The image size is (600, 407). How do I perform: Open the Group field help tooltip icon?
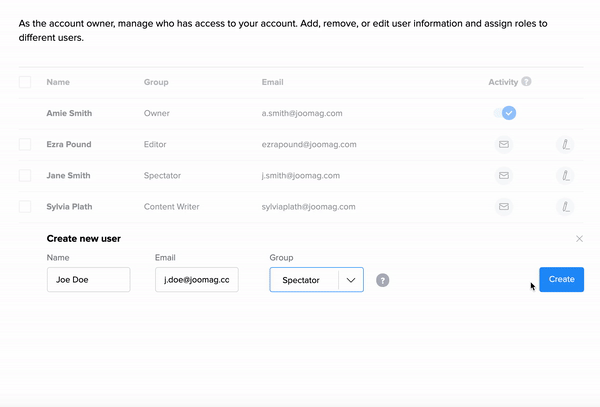point(383,280)
